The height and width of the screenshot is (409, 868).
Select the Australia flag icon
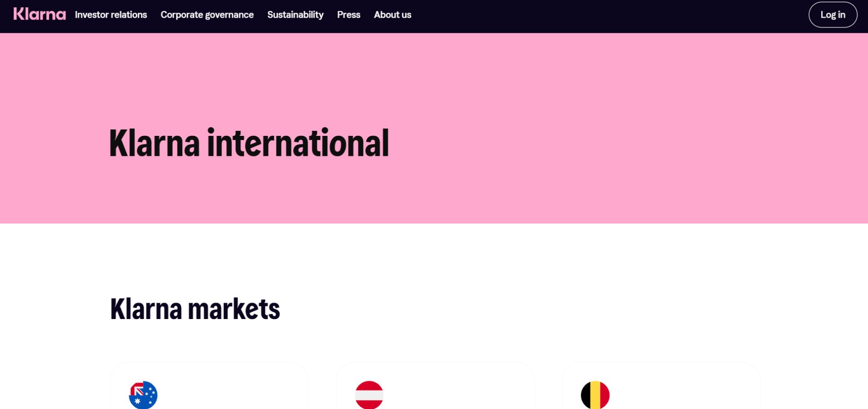point(143,395)
